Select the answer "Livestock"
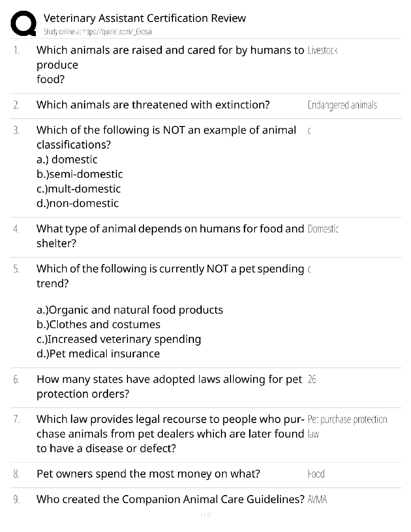 [322, 50]
